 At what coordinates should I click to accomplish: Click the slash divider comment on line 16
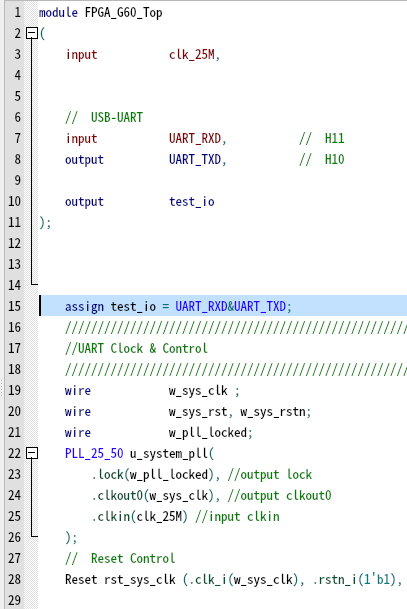[236, 327]
